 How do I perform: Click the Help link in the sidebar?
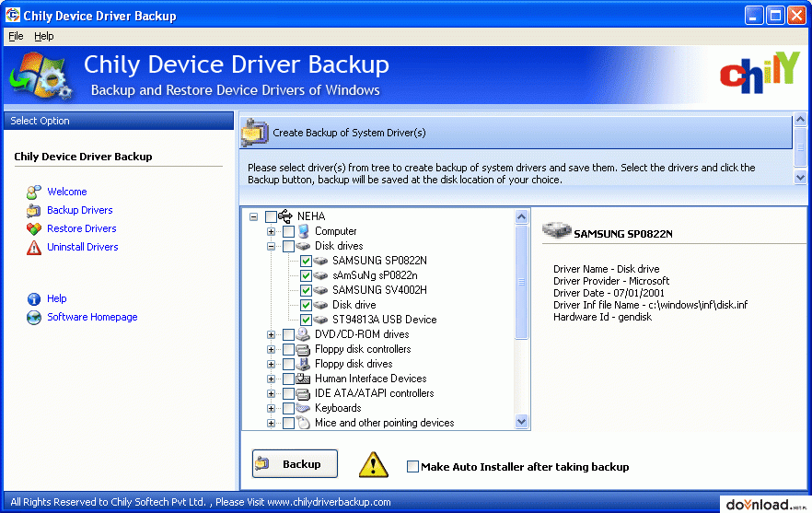coord(56,298)
